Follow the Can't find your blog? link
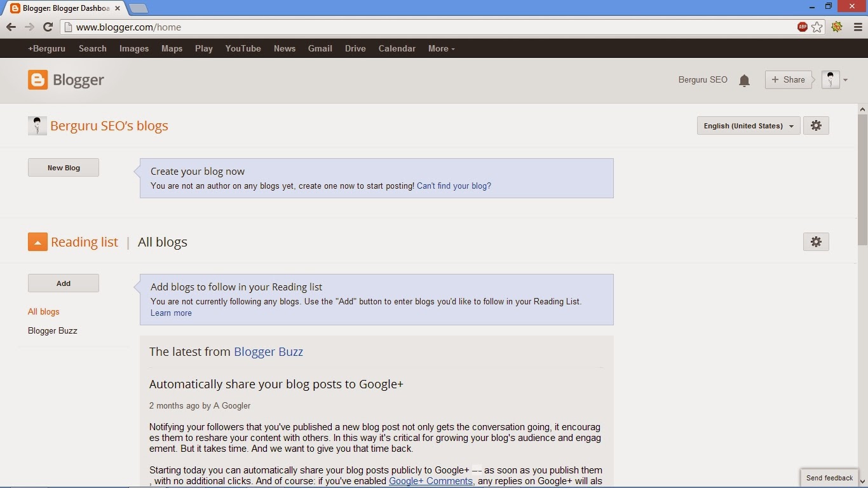This screenshot has height=488, width=868. tap(454, 186)
